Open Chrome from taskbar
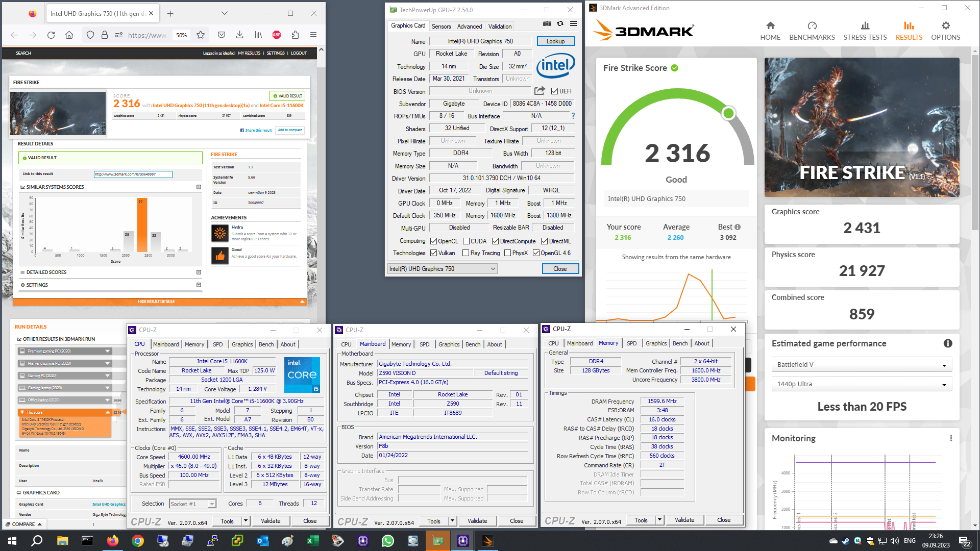Viewport: 980px width, 551px height. pyautogui.click(x=138, y=541)
